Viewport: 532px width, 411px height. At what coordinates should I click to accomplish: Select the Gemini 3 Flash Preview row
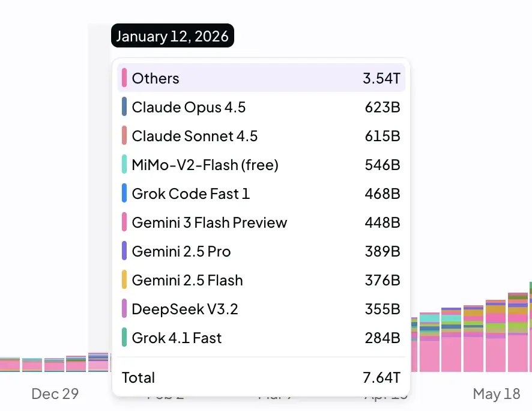point(261,222)
